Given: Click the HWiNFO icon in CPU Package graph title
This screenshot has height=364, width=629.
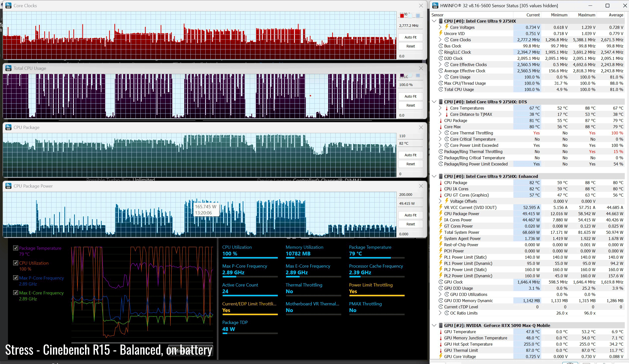Looking at the screenshot, I should point(8,127).
